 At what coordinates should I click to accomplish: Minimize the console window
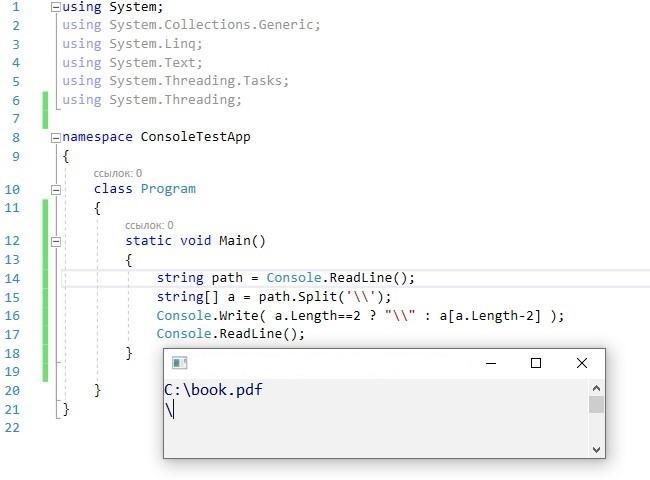pyautogui.click(x=491, y=364)
